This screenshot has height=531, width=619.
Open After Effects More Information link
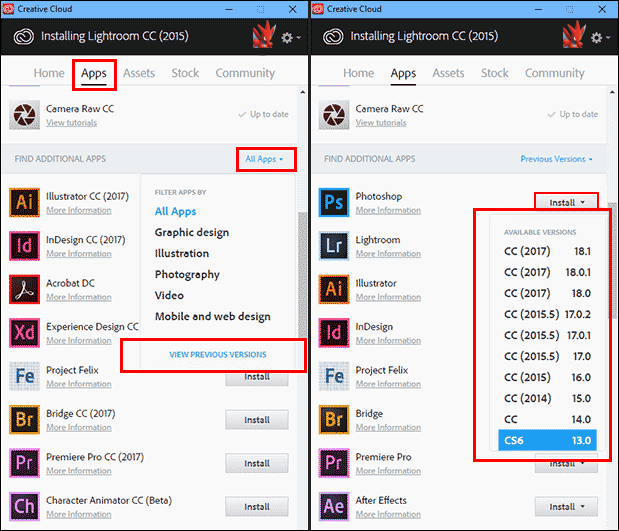coord(388,514)
